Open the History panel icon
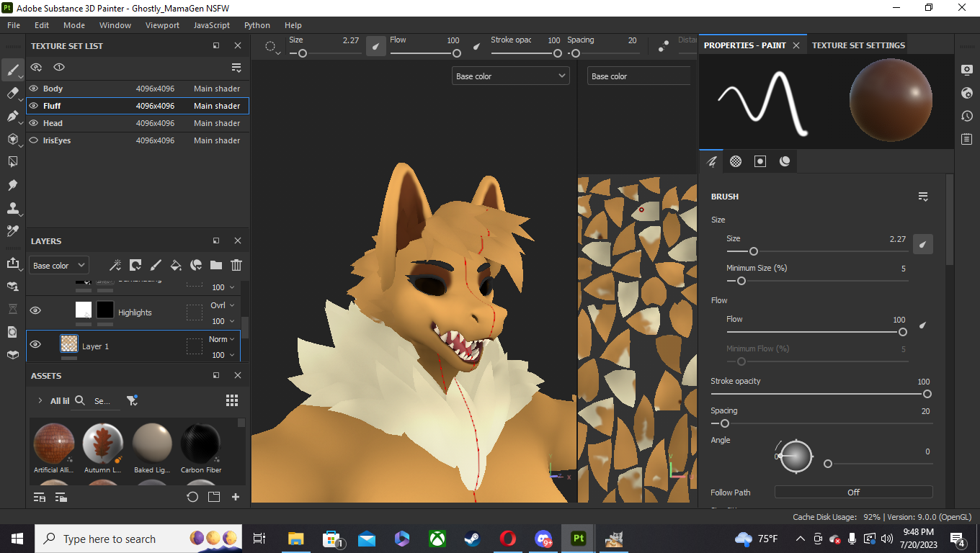Image resolution: width=980 pixels, height=553 pixels. 967,116
